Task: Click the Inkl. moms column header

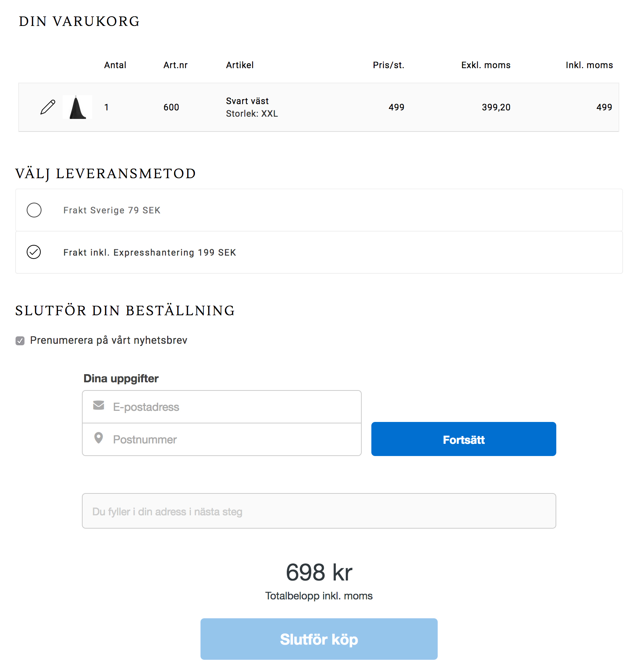Action: [x=589, y=65]
